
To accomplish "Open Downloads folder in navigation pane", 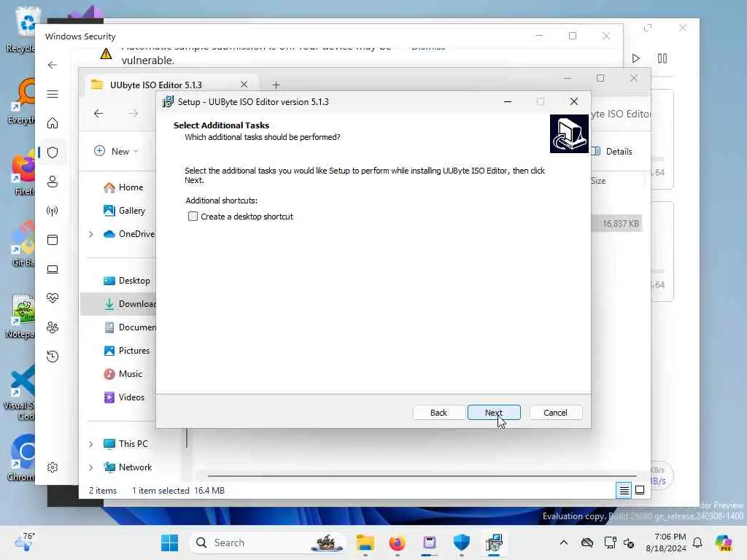I will point(130,304).
